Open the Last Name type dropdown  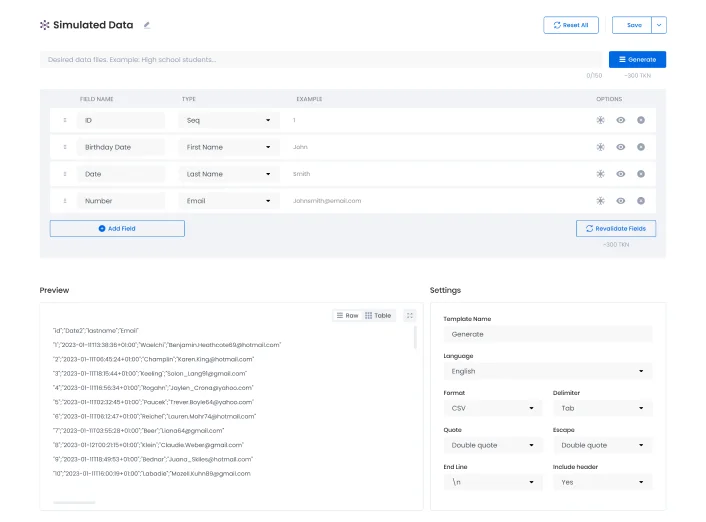click(x=229, y=174)
